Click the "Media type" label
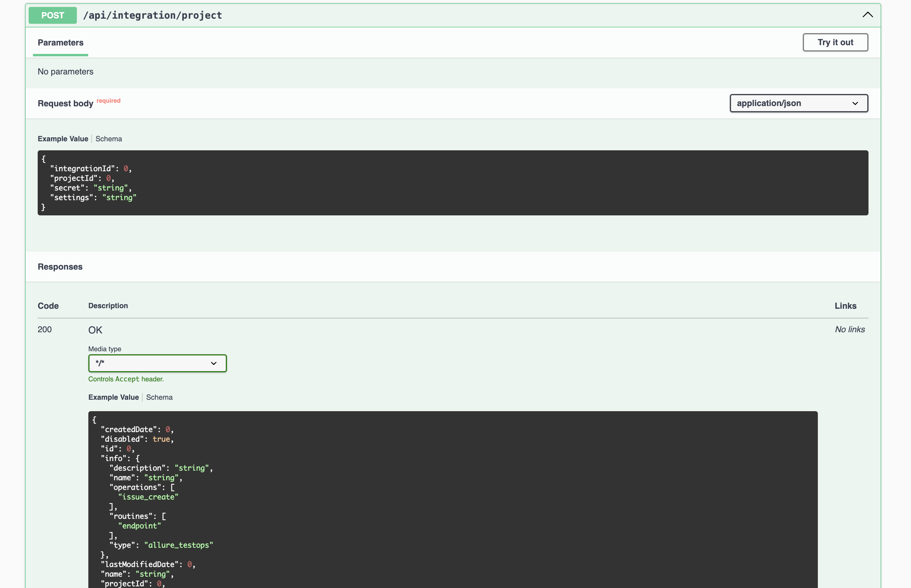 pyautogui.click(x=105, y=349)
